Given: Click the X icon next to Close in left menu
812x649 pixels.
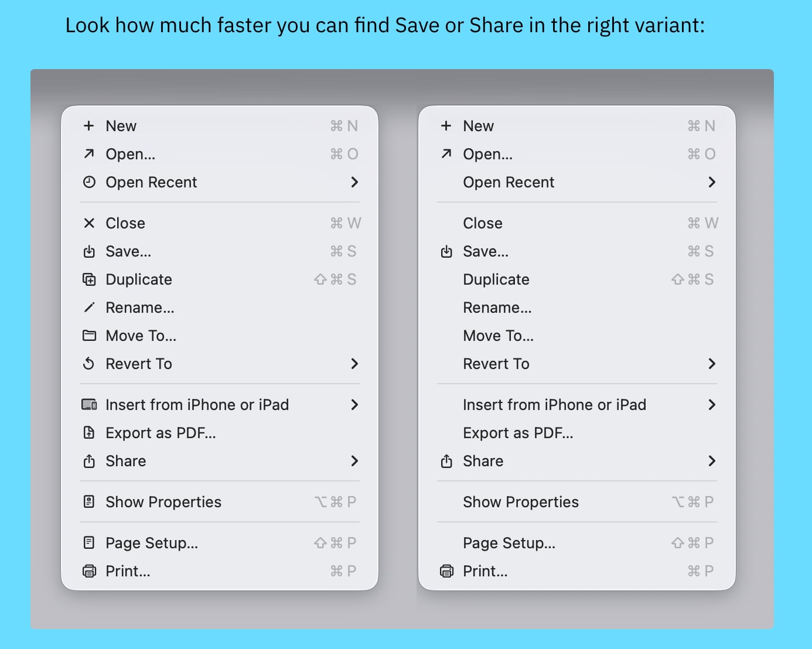Looking at the screenshot, I should click(x=89, y=223).
